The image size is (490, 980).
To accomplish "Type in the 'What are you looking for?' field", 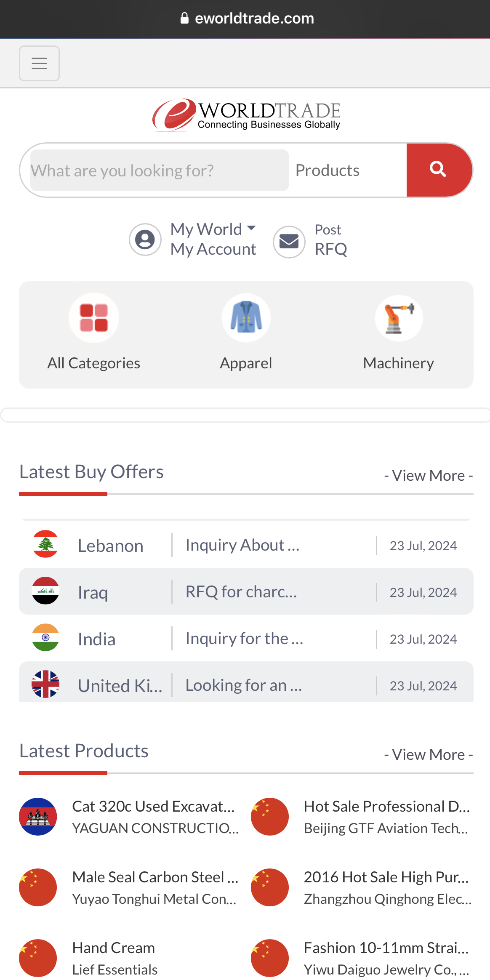I will pyautogui.click(x=159, y=170).
